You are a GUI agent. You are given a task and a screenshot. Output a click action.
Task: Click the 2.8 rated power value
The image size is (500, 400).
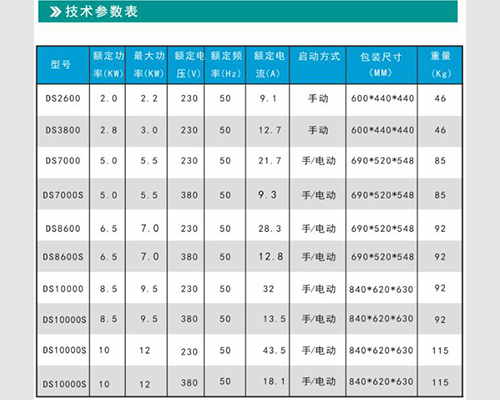[x=109, y=130]
